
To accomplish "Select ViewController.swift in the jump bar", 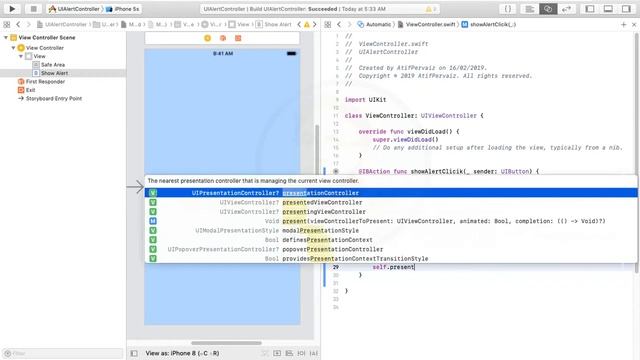I will 427,24.
